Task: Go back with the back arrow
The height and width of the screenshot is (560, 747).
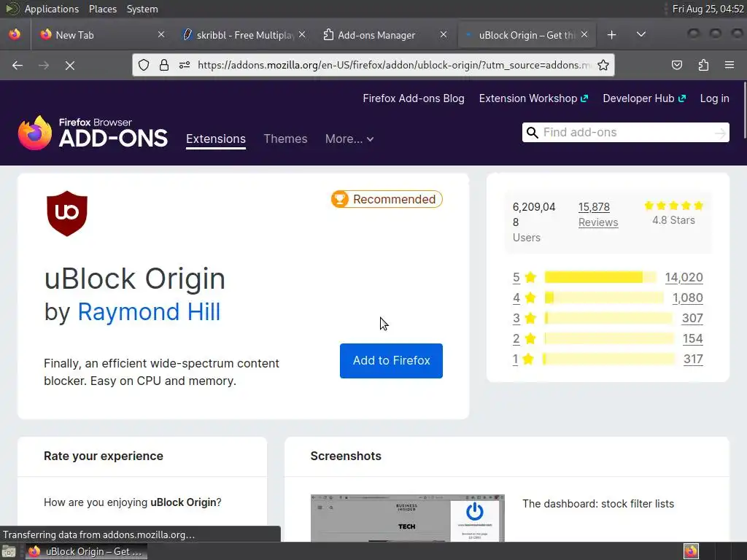Action: (x=18, y=65)
